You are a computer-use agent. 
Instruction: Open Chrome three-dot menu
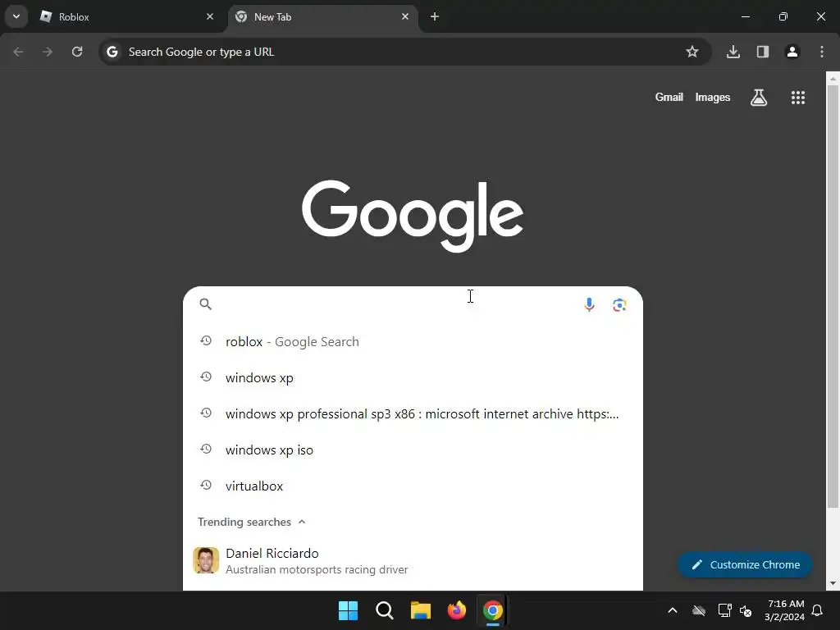(822, 52)
